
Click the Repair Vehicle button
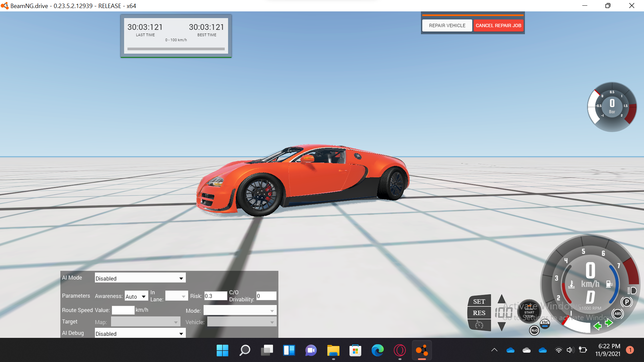[x=447, y=25]
